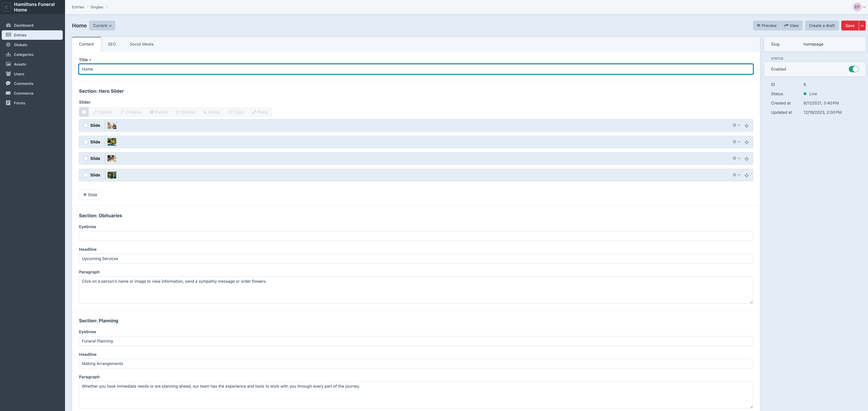Go to Entries in the sidebar
Viewport: 868px width, 411px height.
[x=32, y=35]
